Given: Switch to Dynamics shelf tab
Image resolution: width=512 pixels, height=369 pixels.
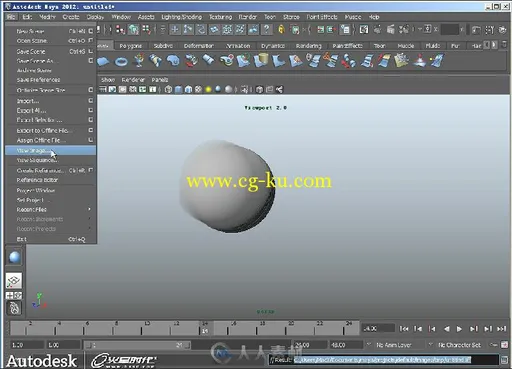Looking at the screenshot, I should (x=273, y=46).
